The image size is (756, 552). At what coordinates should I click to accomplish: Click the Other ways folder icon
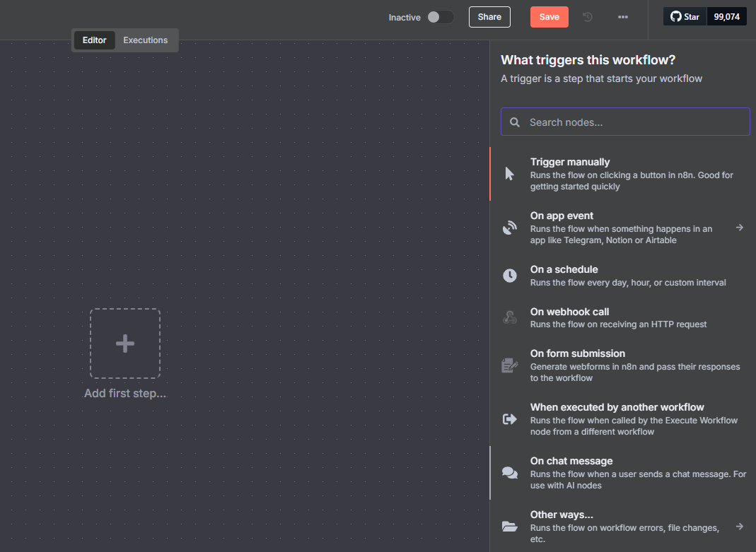[509, 527]
